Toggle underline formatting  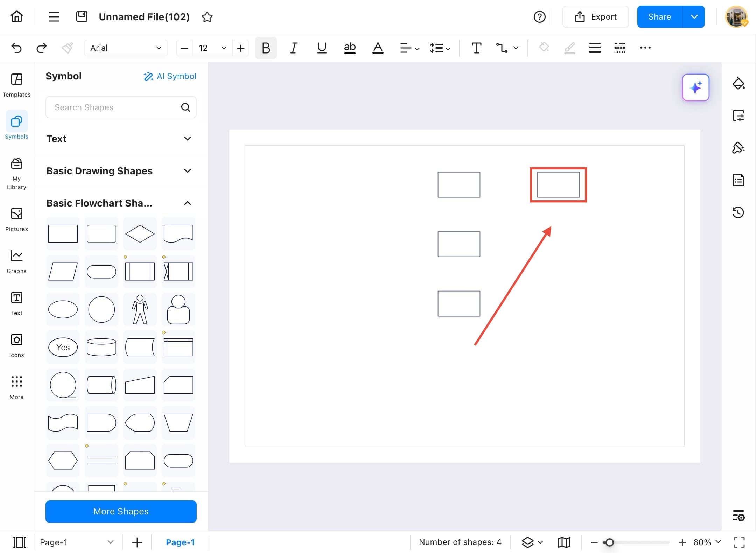click(x=321, y=48)
